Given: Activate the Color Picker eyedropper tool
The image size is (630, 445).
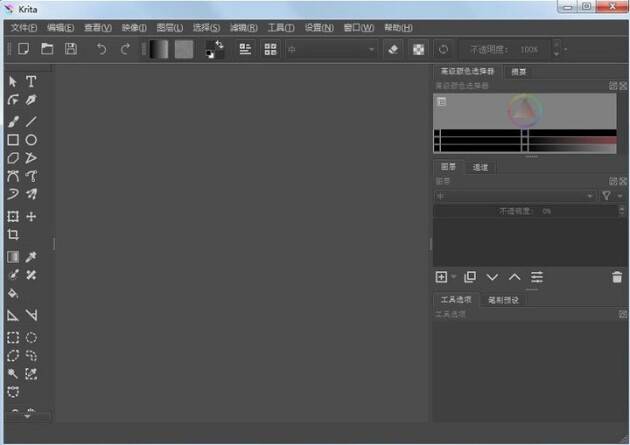Looking at the screenshot, I should [31, 257].
